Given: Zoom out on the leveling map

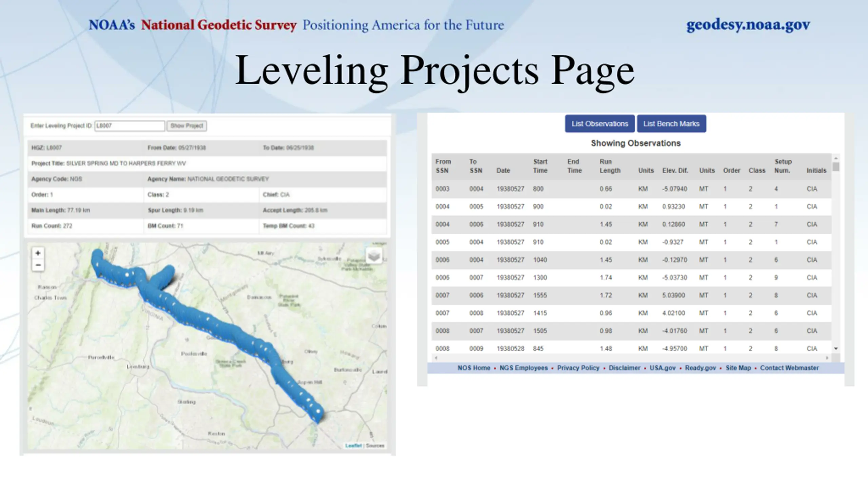Looking at the screenshot, I should [38, 265].
